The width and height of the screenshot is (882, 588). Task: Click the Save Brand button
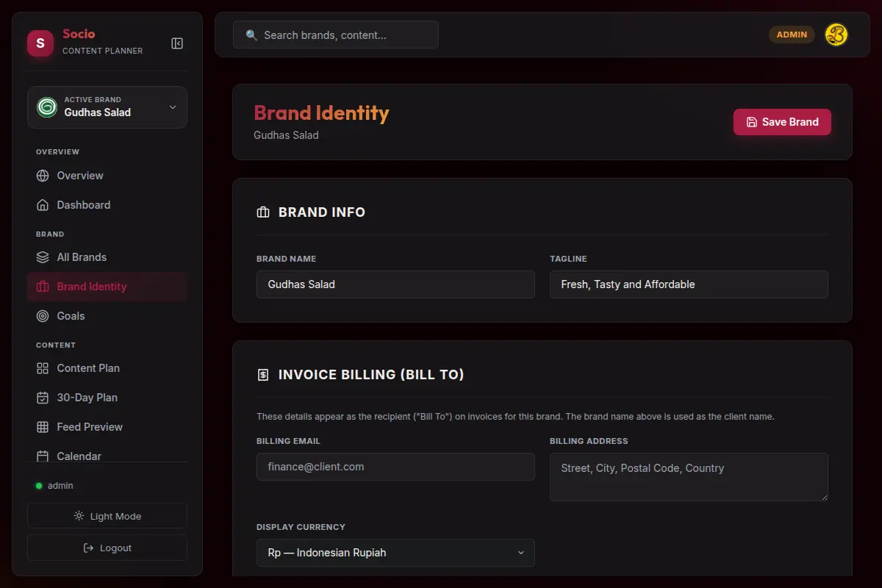[782, 122]
